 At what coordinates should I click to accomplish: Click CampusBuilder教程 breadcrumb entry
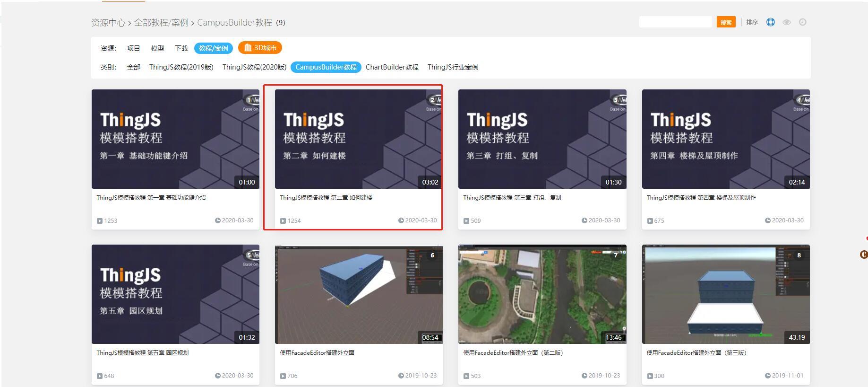pos(235,23)
